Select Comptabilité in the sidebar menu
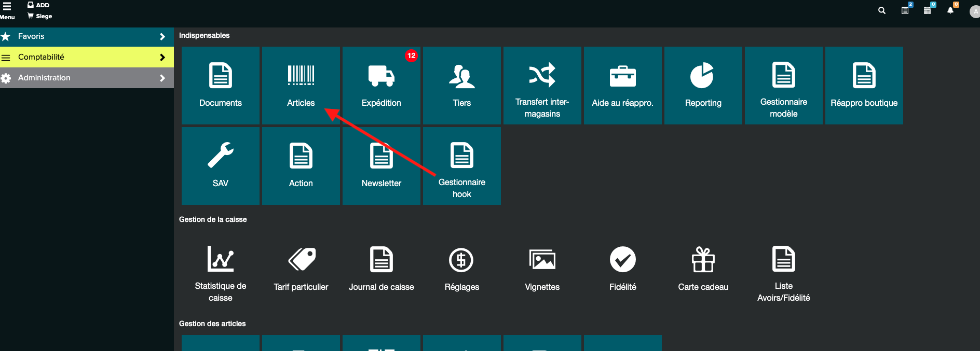980x351 pixels. (42, 57)
